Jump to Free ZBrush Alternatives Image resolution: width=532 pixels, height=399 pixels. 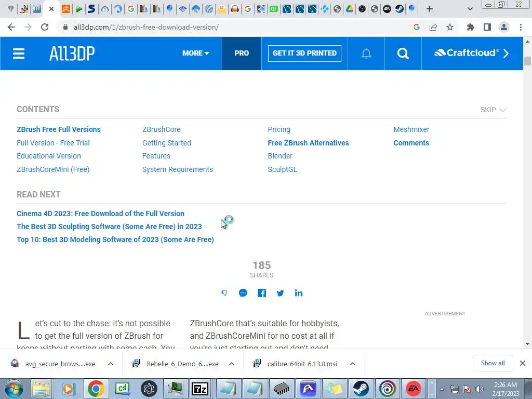[308, 143]
